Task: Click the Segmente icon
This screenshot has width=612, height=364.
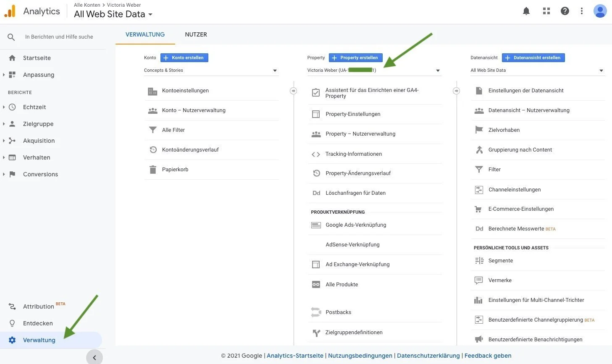Action: [x=479, y=261]
